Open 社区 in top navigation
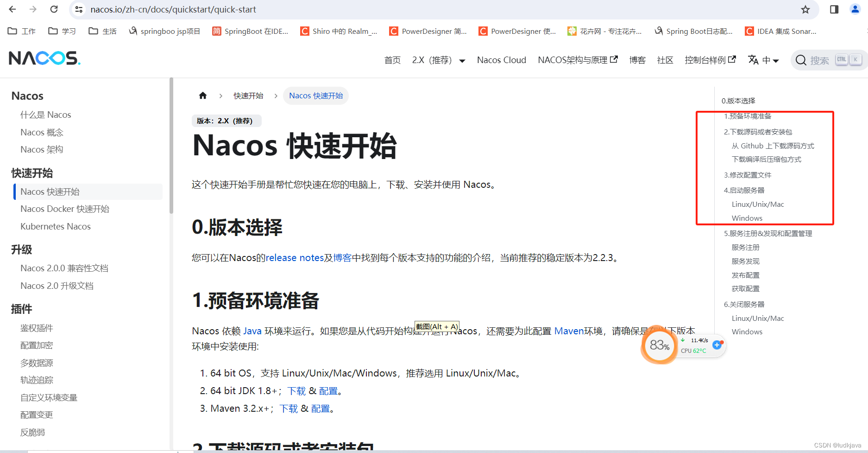This screenshot has height=453, width=868. (x=665, y=60)
